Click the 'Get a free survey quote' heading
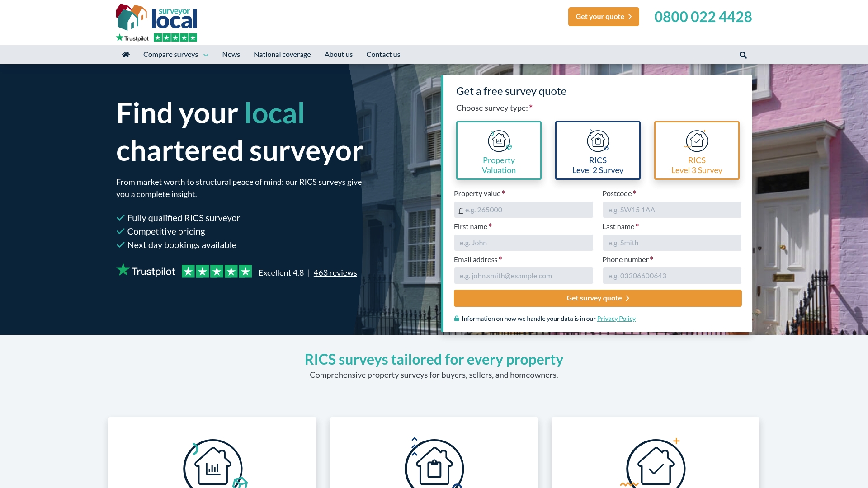868x488 pixels. [x=511, y=91]
